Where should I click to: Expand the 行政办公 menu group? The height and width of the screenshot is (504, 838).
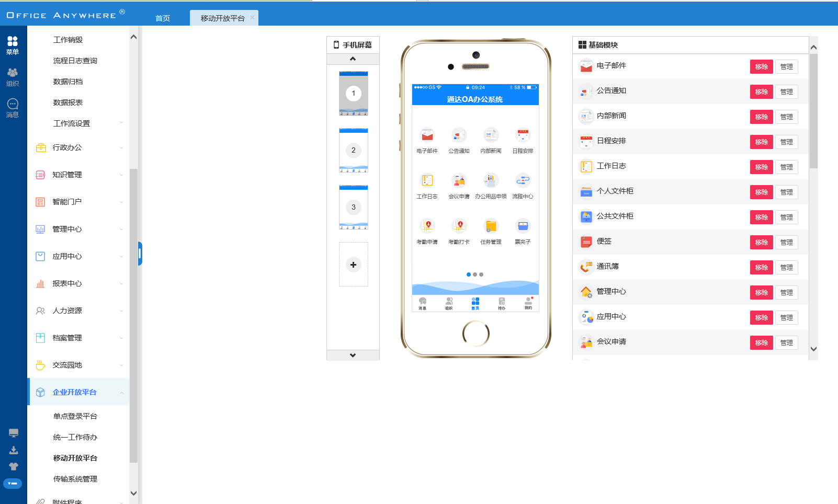click(78, 147)
